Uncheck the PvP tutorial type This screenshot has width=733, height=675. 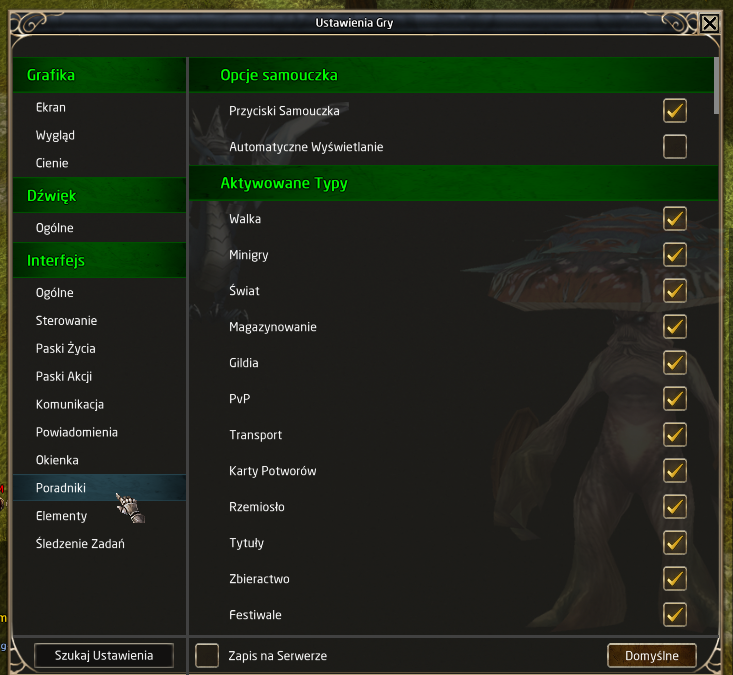coord(675,399)
